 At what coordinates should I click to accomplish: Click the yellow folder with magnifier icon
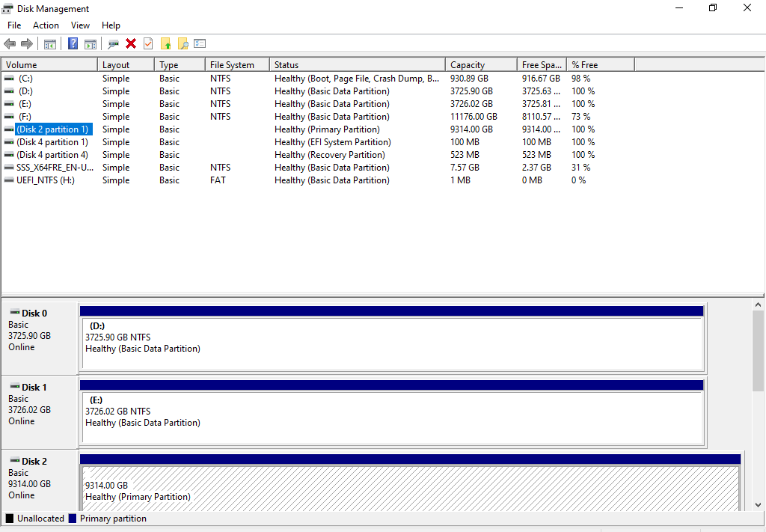tap(183, 44)
